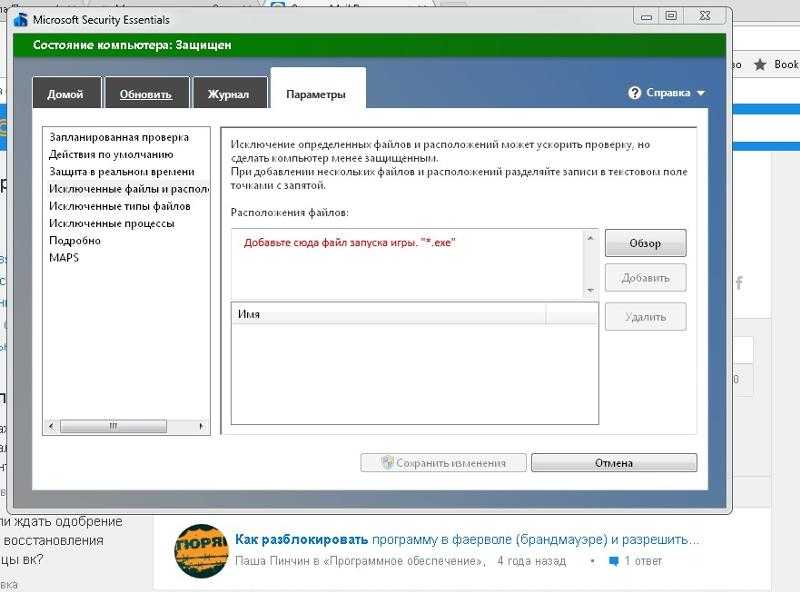Open Программное обеспечение category link in browser

pos(405,561)
